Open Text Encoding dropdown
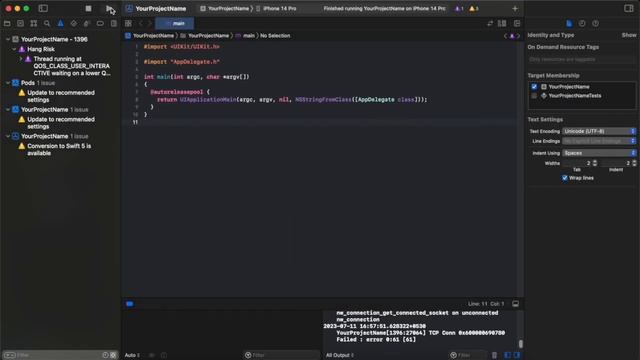 (x=599, y=131)
